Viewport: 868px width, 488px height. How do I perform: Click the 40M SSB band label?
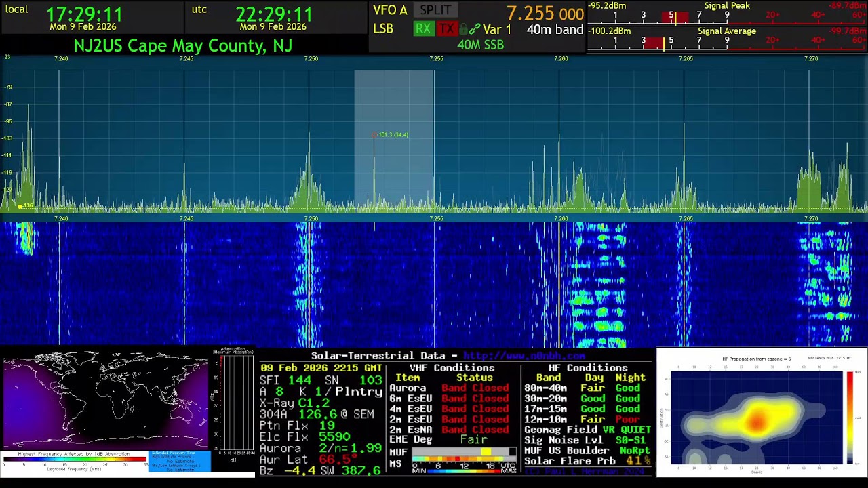(x=480, y=45)
